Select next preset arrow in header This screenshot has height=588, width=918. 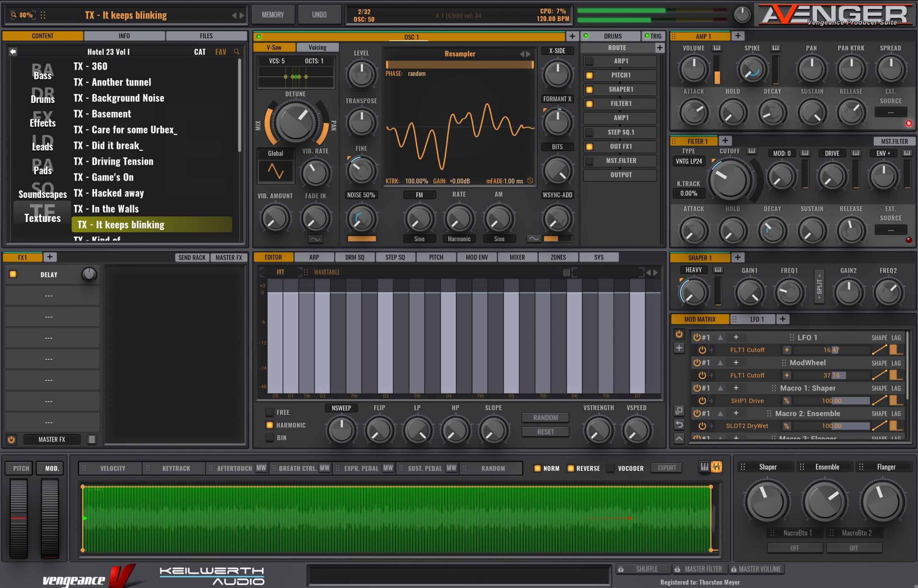pos(241,16)
